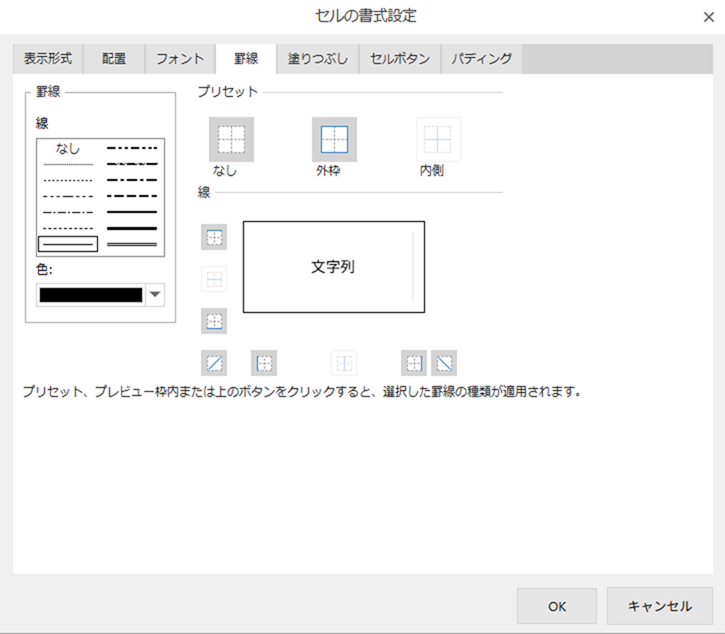Viewport: 725px width, 634px height.
Task: Toggle the left border button
Action: [x=263, y=362]
